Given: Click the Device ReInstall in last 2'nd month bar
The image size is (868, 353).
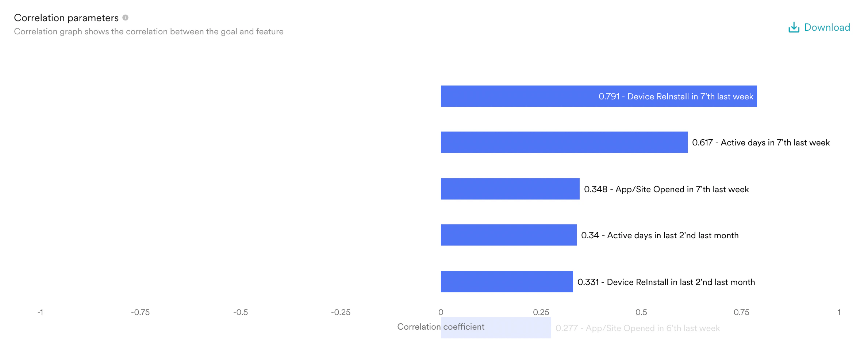Looking at the screenshot, I should (x=507, y=282).
